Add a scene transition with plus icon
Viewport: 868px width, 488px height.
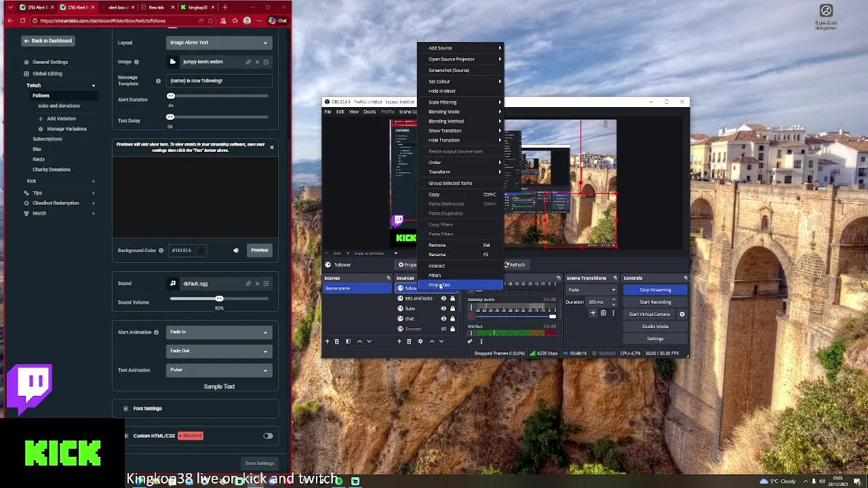click(x=593, y=313)
